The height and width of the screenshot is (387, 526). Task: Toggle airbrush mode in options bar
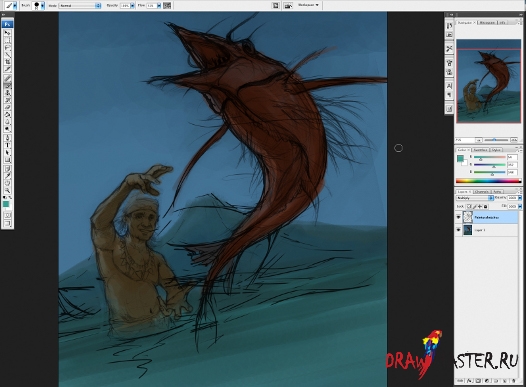pos(167,5)
